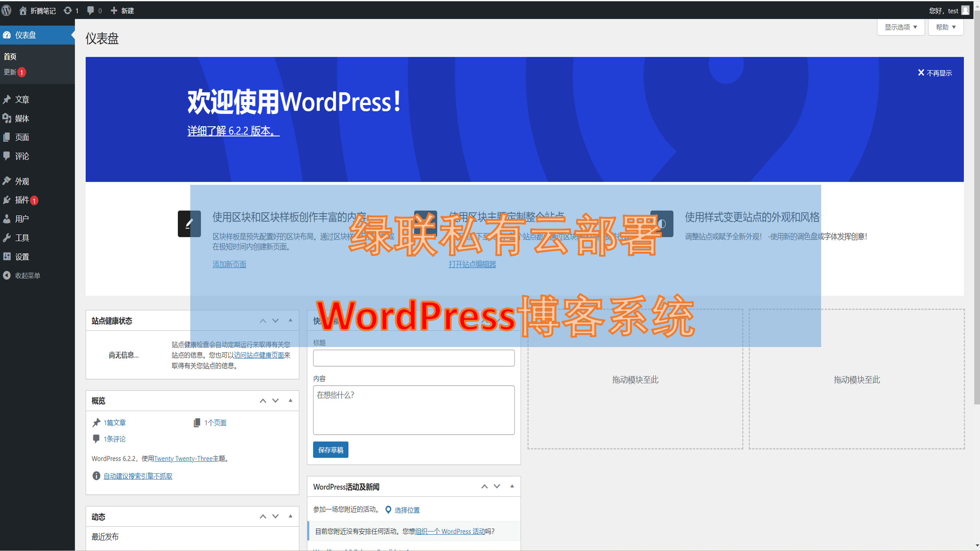Click 您好, test account greeting
This screenshot has height=551, width=980.
tap(944, 10)
